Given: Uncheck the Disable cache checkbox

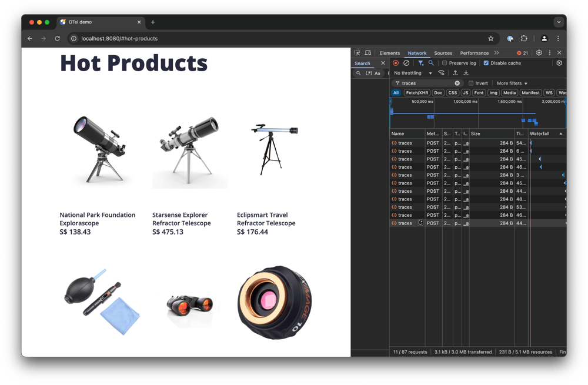Looking at the screenshot, I should [x=486, y=63].
